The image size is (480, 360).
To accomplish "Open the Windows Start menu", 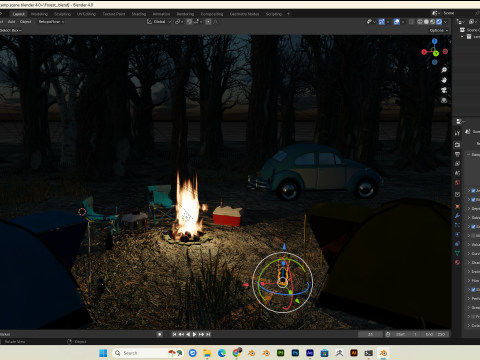I will point(103,353).
